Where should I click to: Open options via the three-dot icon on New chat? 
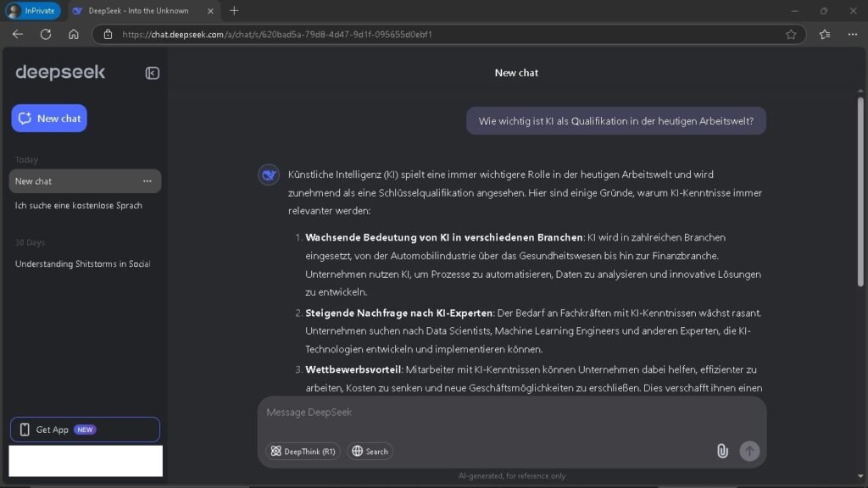[147, 180]
